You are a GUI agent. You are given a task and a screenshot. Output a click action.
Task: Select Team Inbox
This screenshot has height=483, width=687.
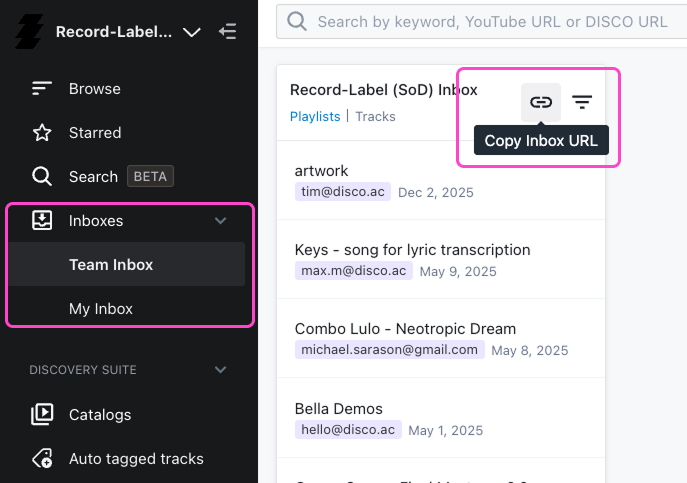coord(127,264)
